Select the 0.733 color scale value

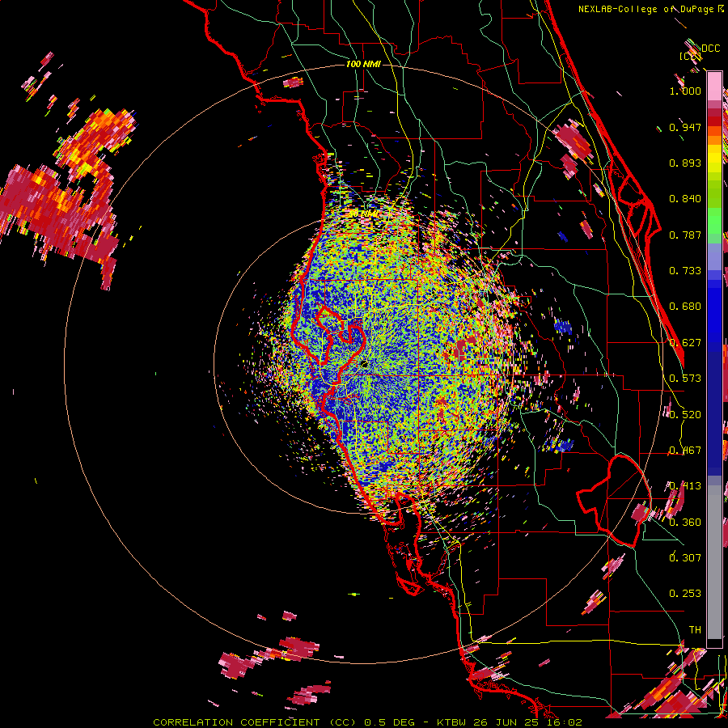(685, 271)
